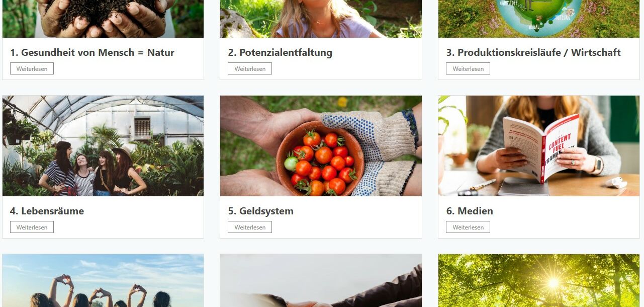Select the girl in grass image

click(x=321, y=19)
